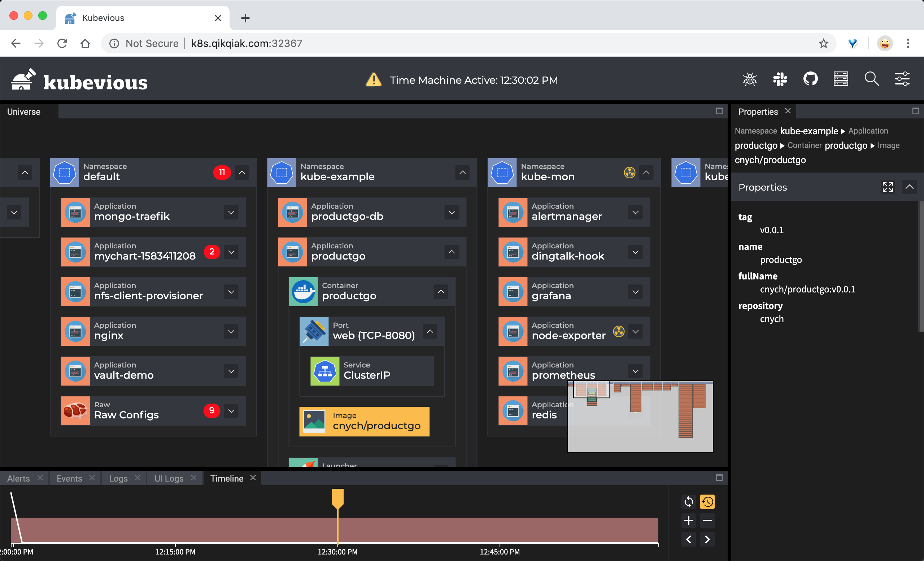Image resolution: width=924 pixels, height=561 pixels.
Task: Collapse the kube-mon namespace
Action: coord(646,173)
